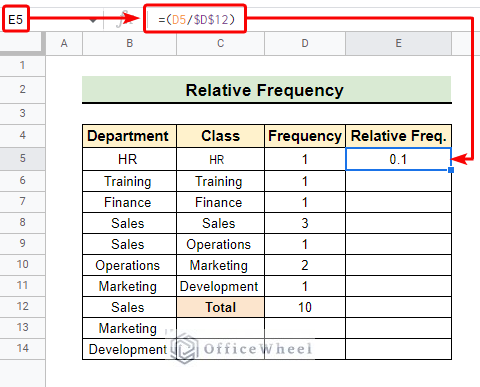Click the Class header cell
Screen dimensions: 480x387
[220, 136]
